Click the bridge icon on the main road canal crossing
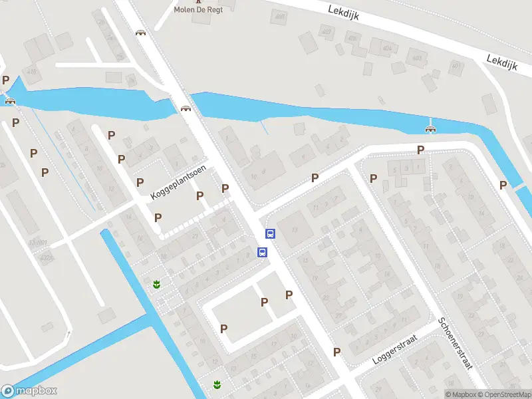Viewport: 532px width, 399px height. 186,108
